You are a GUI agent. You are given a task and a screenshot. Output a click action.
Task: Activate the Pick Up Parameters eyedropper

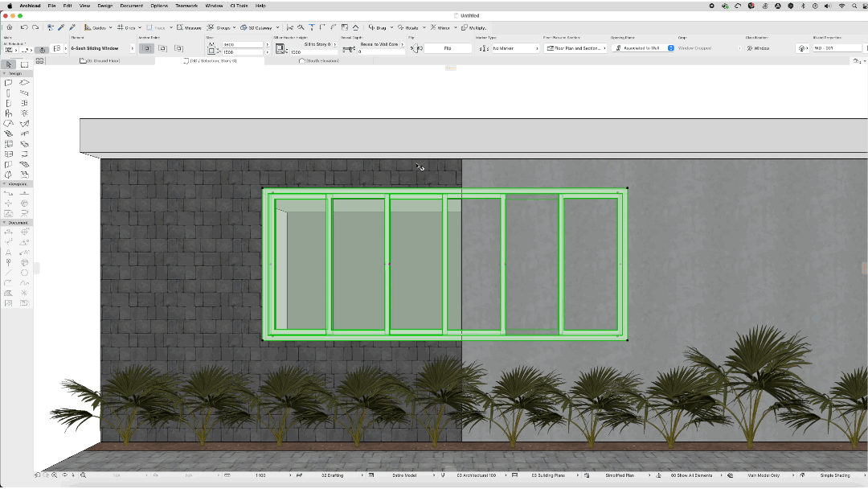pos(61,27)
